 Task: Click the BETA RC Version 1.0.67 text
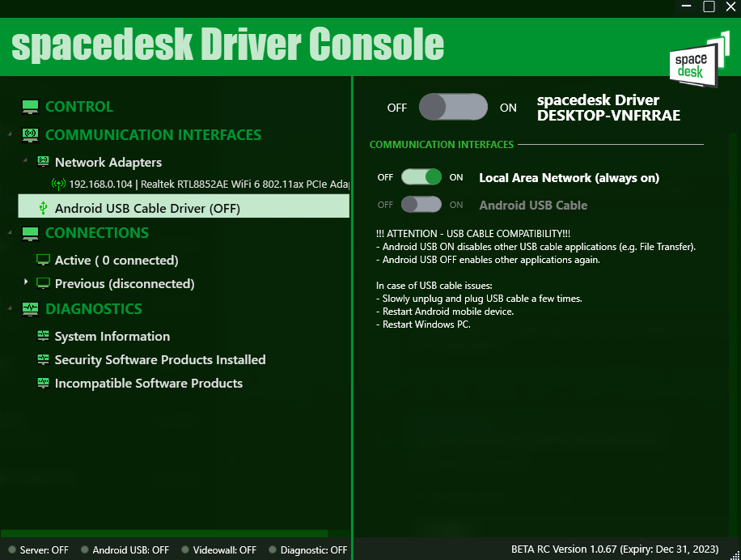point(615,549)
